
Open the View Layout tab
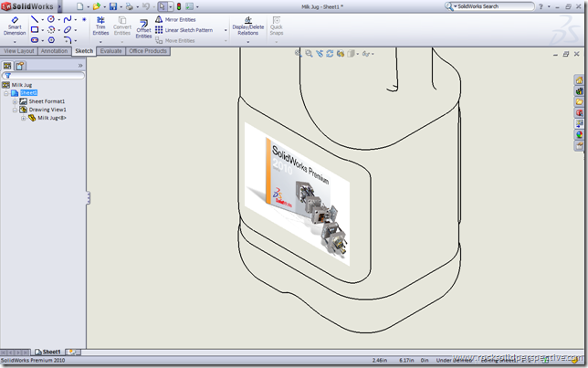click(19, 51)
